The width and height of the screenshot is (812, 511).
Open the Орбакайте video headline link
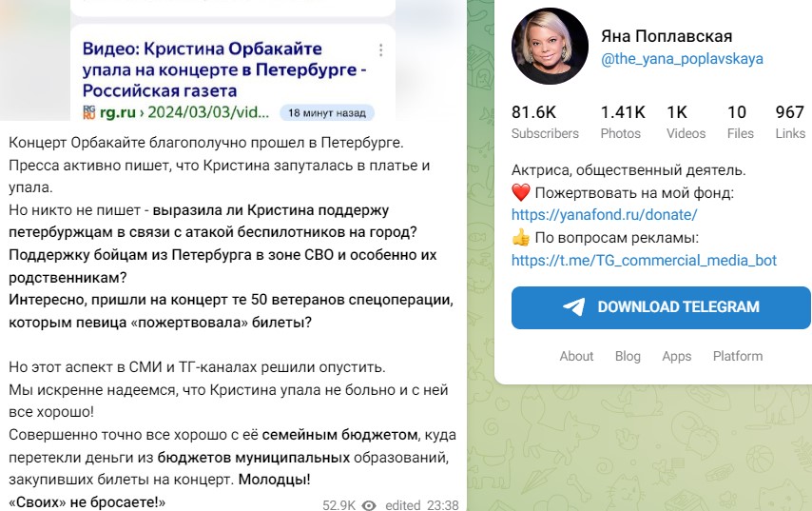point(224,69)
